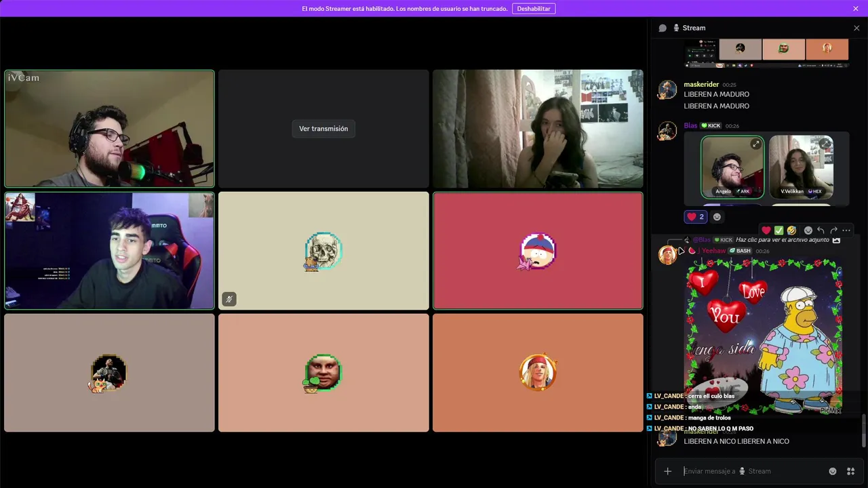Dismiss the Streamer mode banner
This screenshot has height=488, width=868.
856,9
